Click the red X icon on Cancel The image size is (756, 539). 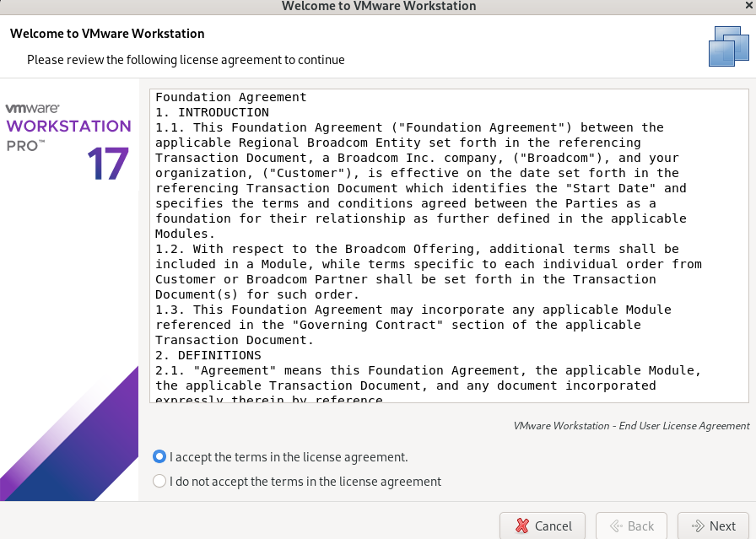coord(521,526)
